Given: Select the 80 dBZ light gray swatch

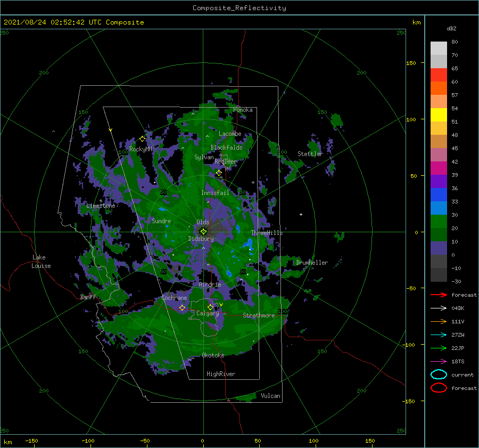Looking at the screenshot, I should tap(439, 48).
